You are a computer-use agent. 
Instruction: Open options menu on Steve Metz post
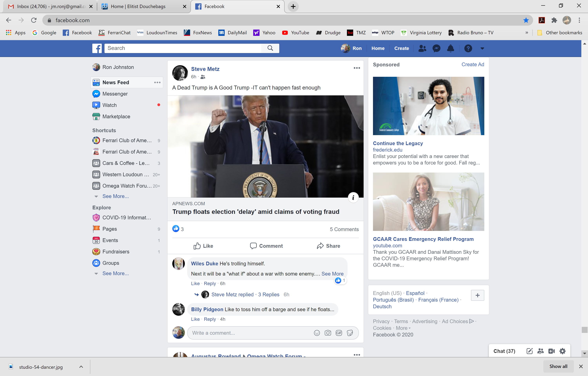[x=357, y=68]
